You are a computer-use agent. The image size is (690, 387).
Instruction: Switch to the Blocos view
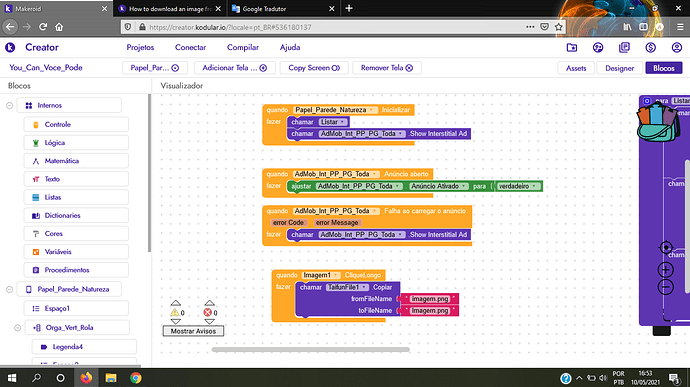point(664,68)
